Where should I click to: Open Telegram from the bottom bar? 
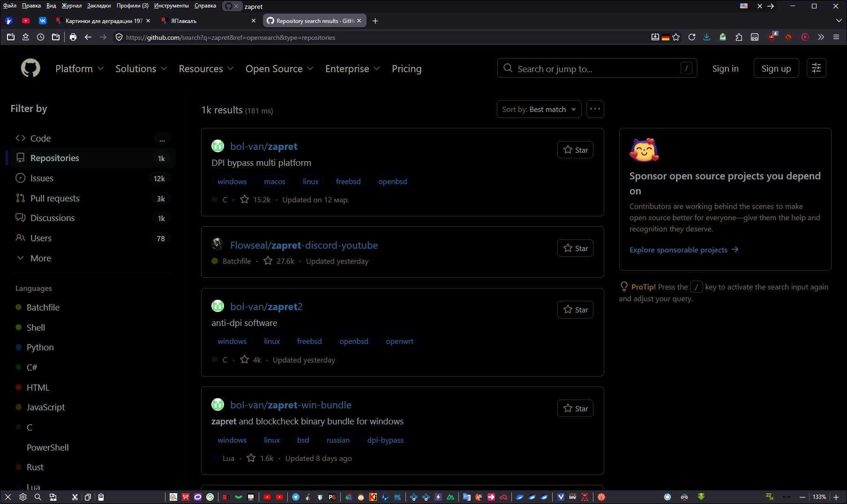click(296, 497)
